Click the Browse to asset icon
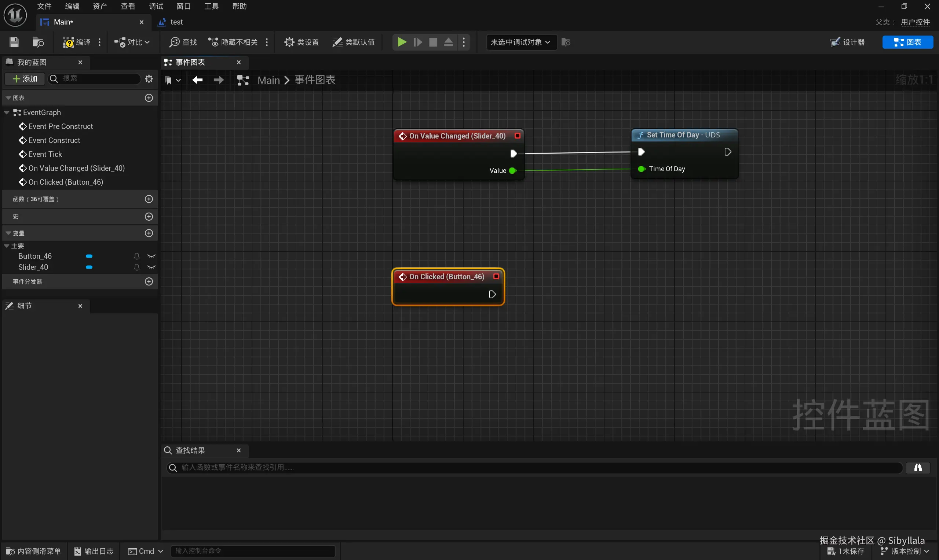 38,42
